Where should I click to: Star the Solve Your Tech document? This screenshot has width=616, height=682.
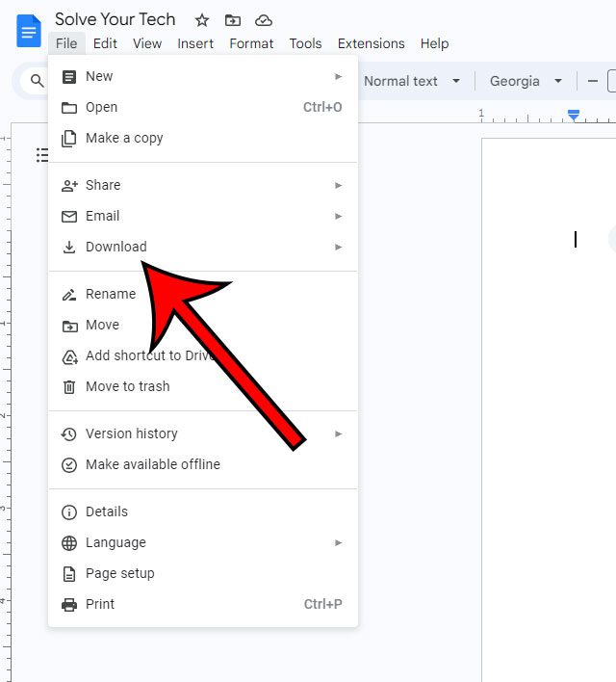(201, 20)
